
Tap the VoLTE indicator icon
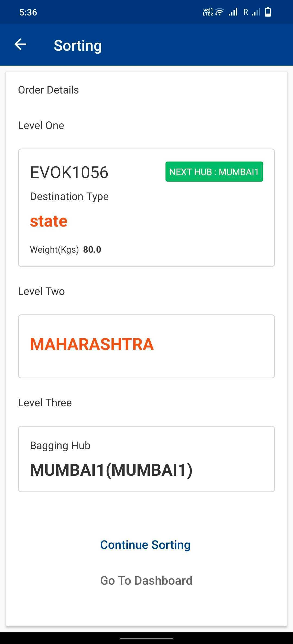coord(208,12)
